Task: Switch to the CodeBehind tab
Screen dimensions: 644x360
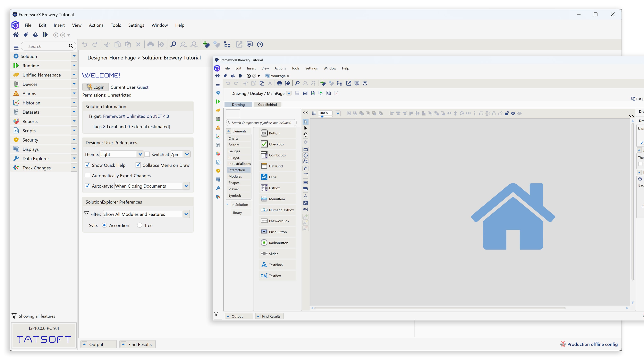Action: point(267,105)
